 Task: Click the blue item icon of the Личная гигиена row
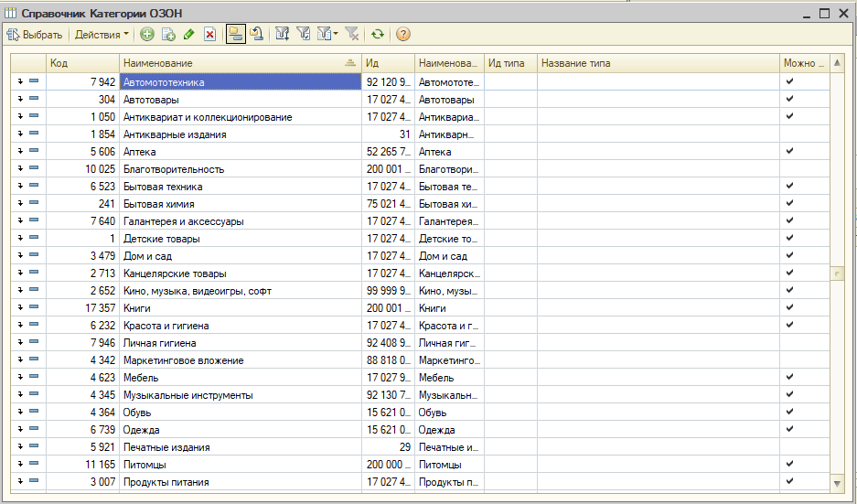(x=34, y=342)
